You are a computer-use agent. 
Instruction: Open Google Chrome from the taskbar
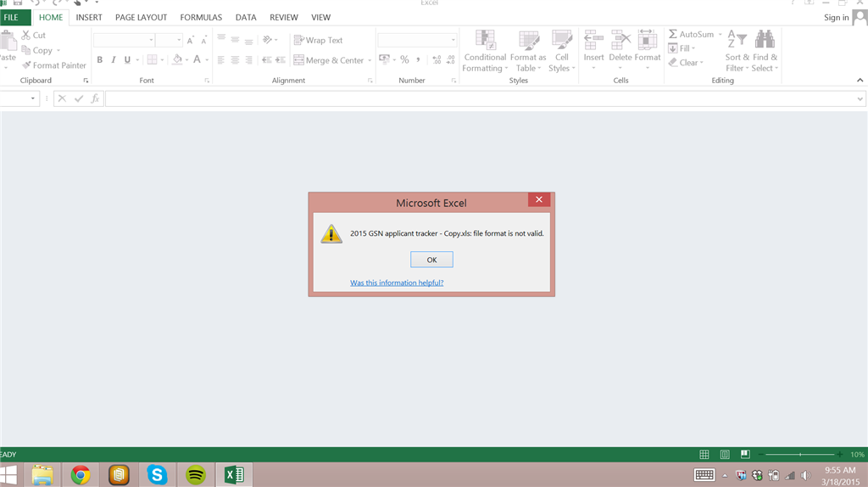tap(81, 475)
